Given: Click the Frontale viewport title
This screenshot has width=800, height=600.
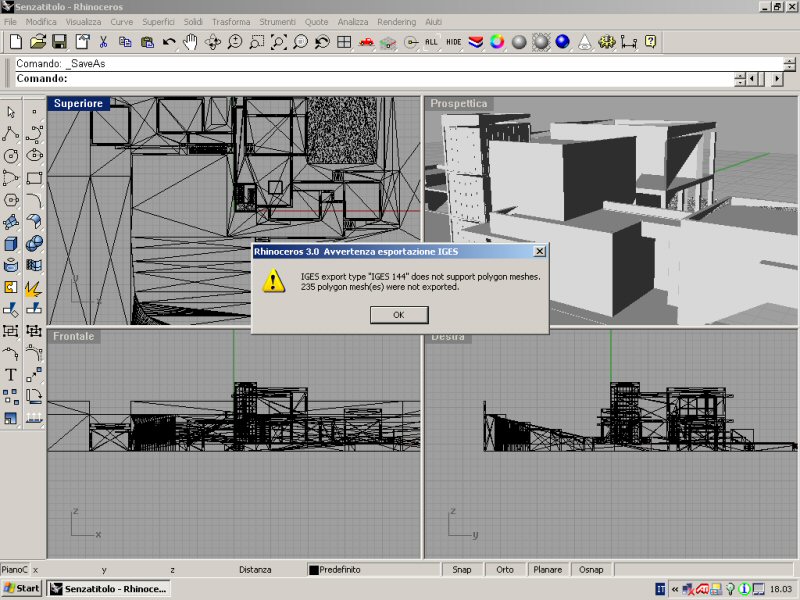Looking at the screenshot, I should tap(73, 336).
